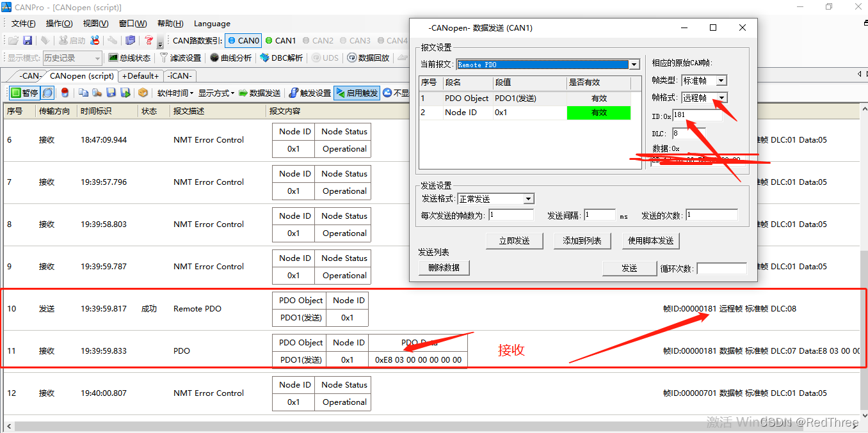Switch to +Default+ tab

click(140, 75)
